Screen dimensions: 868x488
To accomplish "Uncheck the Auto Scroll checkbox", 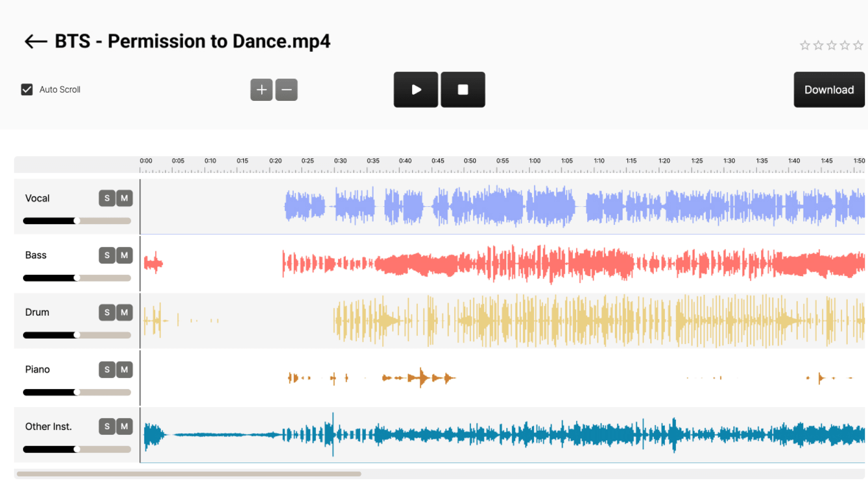I will pos(27,89).
